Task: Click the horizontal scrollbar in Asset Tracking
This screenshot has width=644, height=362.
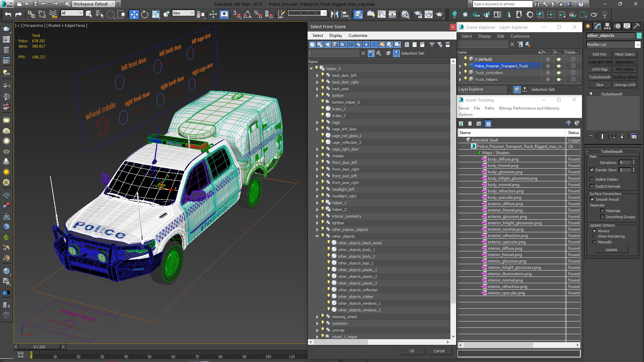Action: click(498, 345)
